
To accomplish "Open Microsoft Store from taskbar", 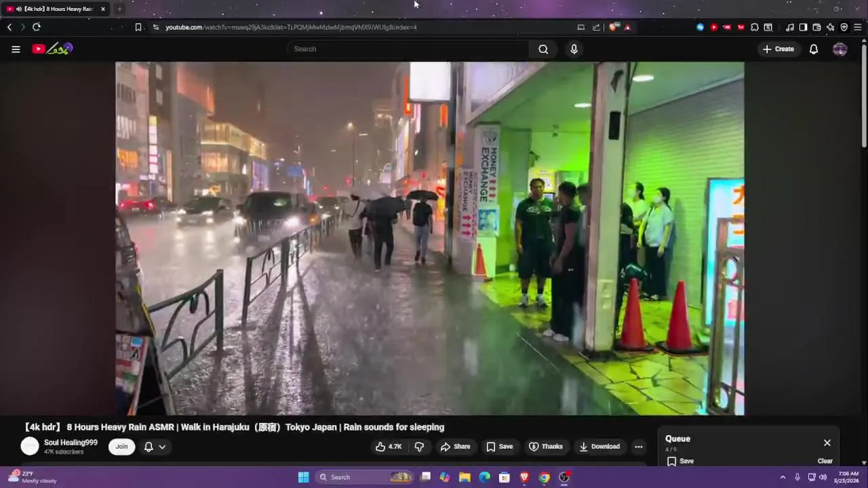I will pyautogui.click(x=505, y=477).
